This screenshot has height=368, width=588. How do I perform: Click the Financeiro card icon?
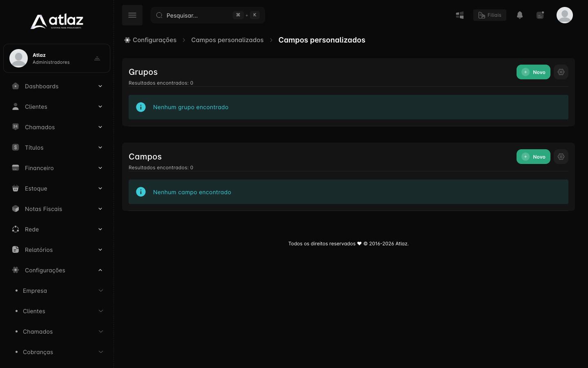pos(16,168)
